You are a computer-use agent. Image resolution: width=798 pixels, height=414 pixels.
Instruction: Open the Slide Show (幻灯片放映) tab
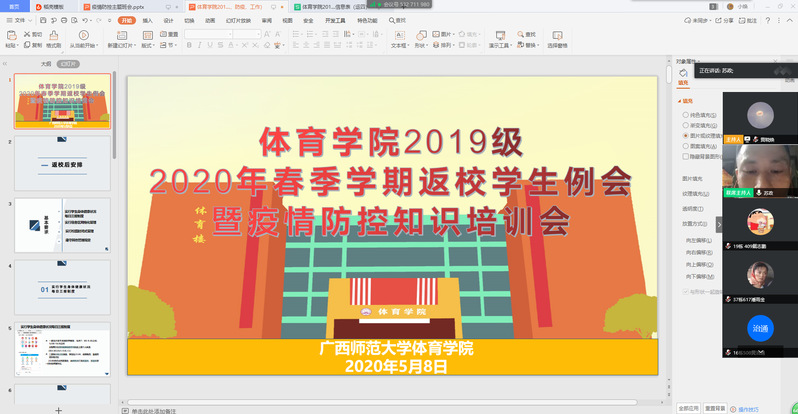[x=238, y=20]
